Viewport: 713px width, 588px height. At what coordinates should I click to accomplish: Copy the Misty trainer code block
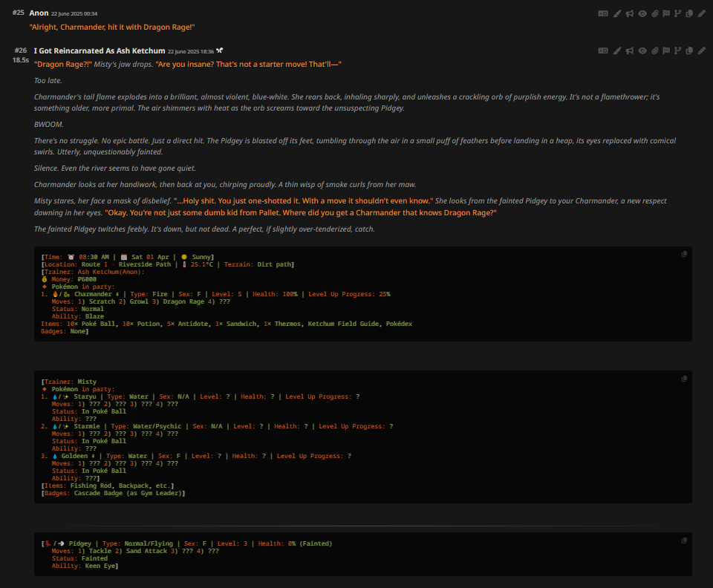click(684, 379)
